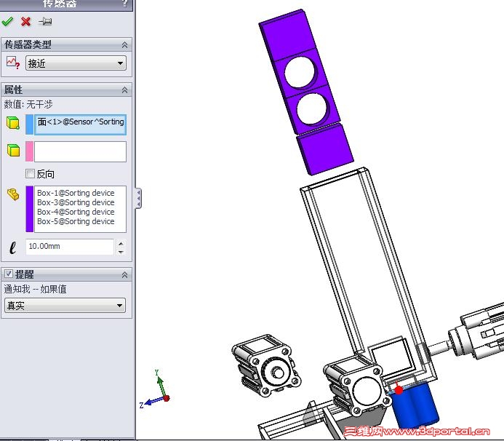The width and height of the screenshot is (504, 441).
Task: Collapse the 属性 section
Action: 124,90
